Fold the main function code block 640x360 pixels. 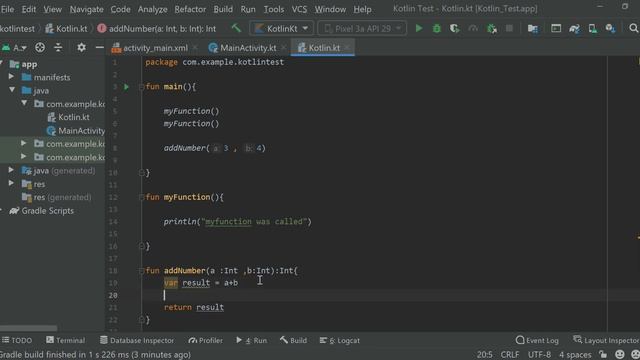pyautogui.click(x=141, y=87)
